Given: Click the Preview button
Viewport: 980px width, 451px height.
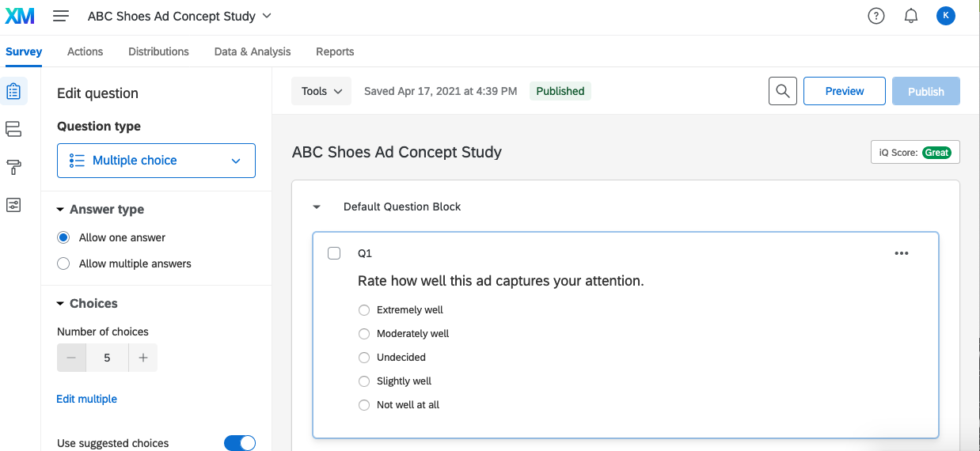Looking at the screenshot, I should [844, 91].
